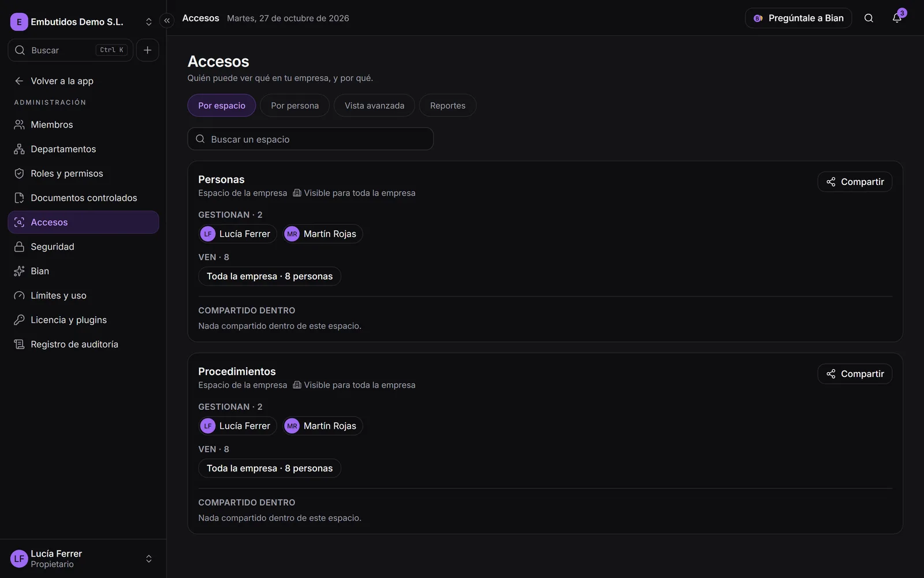
Task: Open the Lucía Ferrer account menu chevron
Action: coord(148,559)
